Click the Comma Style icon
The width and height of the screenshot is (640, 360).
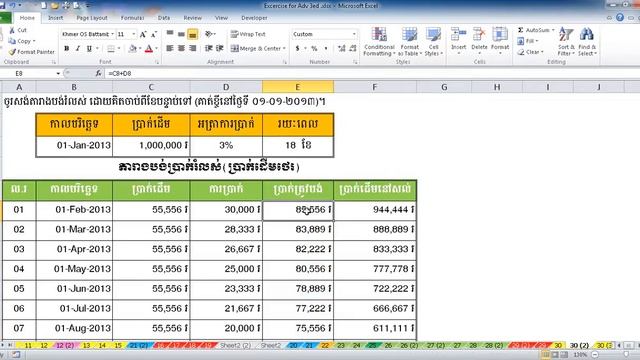point(326,49)
